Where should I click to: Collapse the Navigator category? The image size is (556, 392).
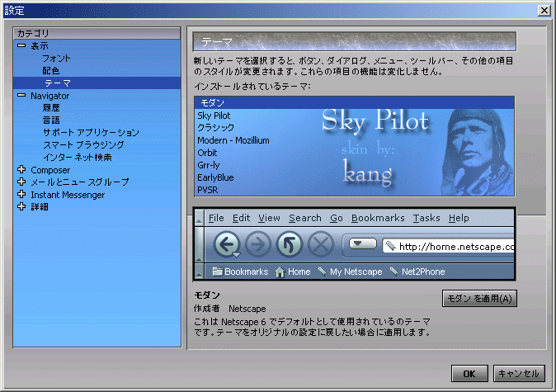pyautogui.click(x=21, y=95)
